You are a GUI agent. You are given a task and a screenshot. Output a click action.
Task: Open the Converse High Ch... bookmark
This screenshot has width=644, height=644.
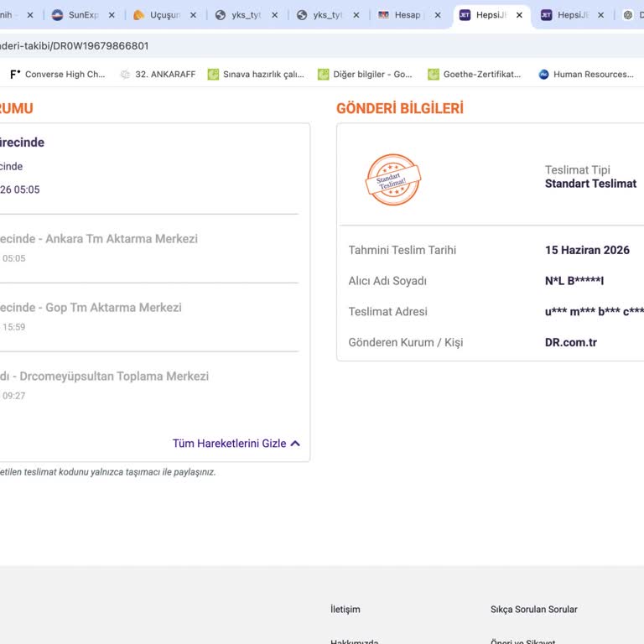[x=57, y=75]
